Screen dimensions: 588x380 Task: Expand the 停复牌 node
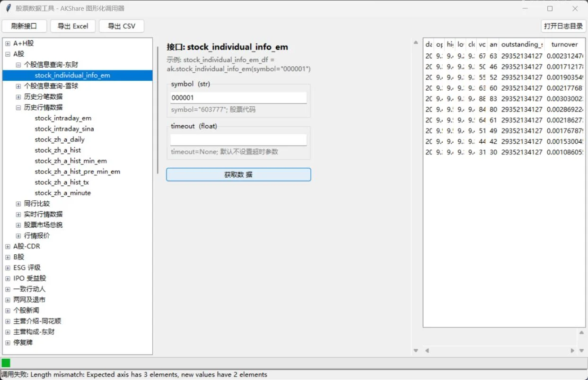8,343
